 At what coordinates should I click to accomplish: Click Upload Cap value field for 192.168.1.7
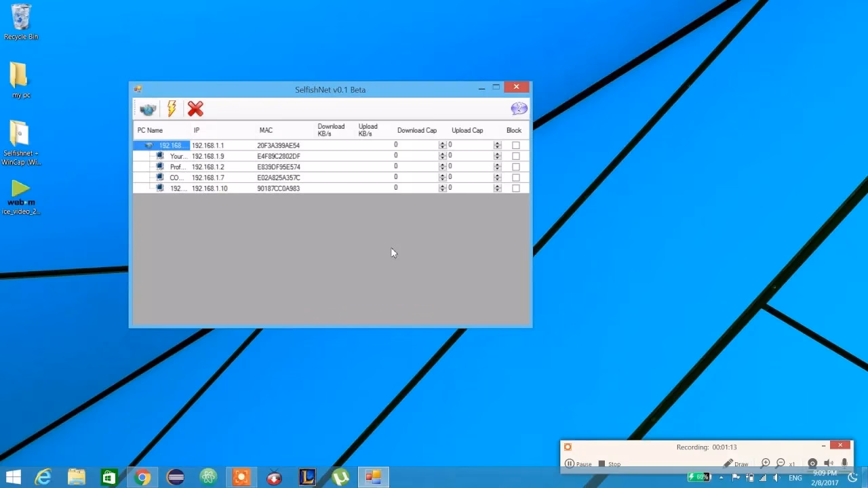pyautogui.click(x=471, y=178)
